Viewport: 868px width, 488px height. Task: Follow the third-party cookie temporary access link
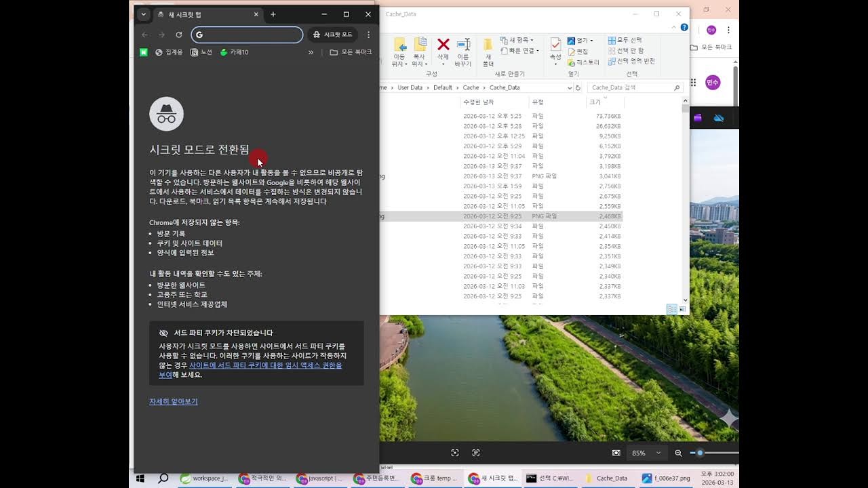(x=250, y=370)
